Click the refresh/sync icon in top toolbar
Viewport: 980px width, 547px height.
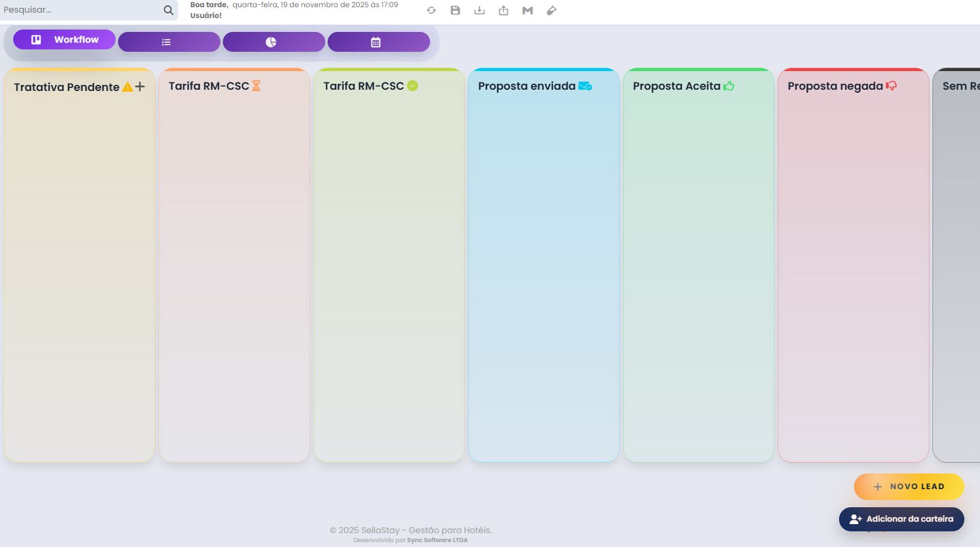click(x=431, y=10)
